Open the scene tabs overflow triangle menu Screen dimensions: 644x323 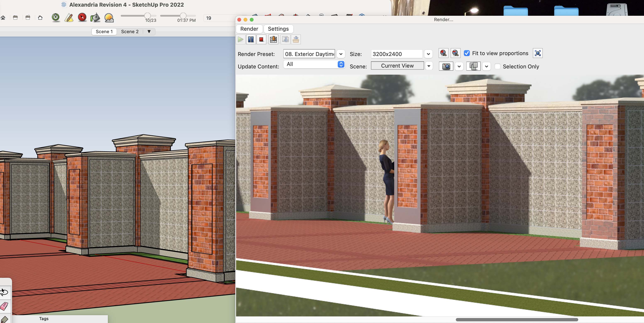pos(149,32)
